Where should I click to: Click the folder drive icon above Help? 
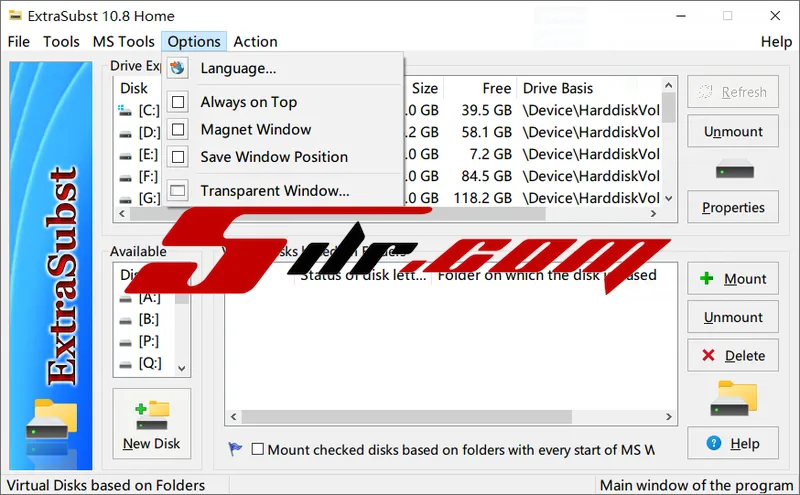[734, 398]
